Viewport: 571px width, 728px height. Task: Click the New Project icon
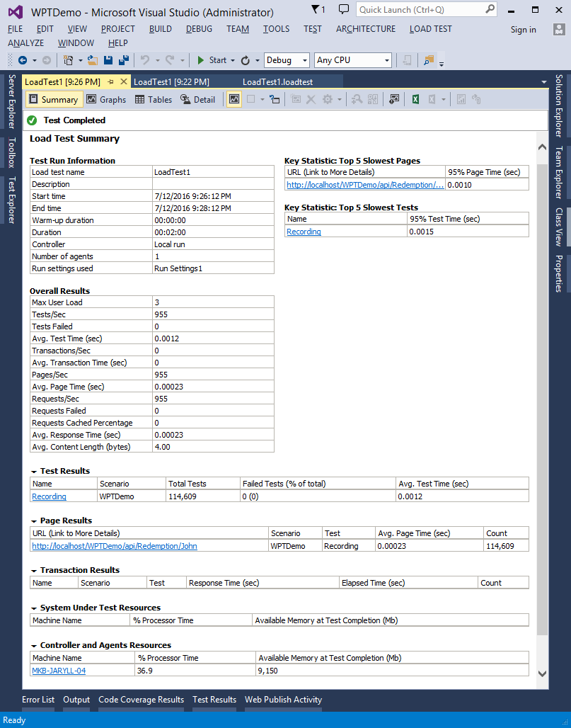[x=68, y=60]
